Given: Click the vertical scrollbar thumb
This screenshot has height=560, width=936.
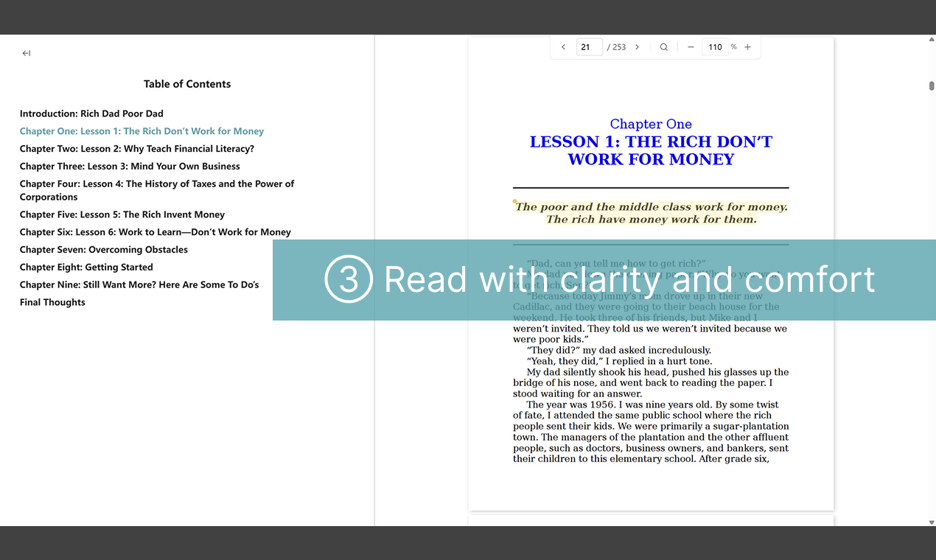Looking at the screenshot, I should click(932, 86).
